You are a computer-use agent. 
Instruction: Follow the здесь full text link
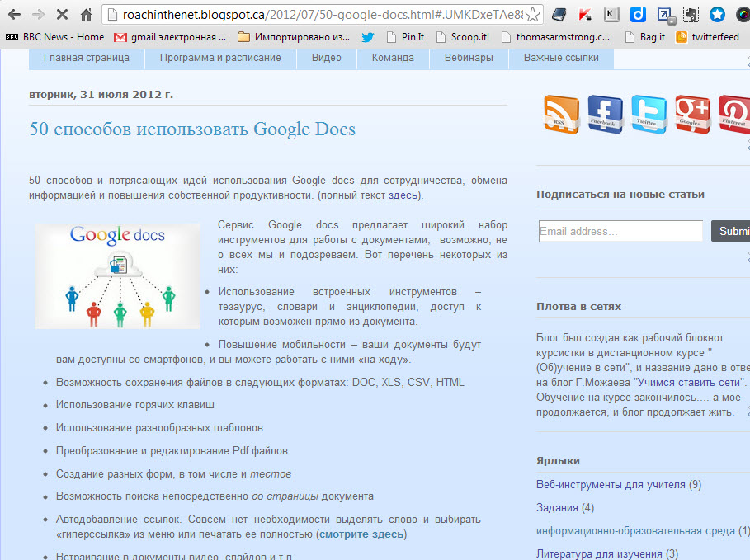(403, 195)
